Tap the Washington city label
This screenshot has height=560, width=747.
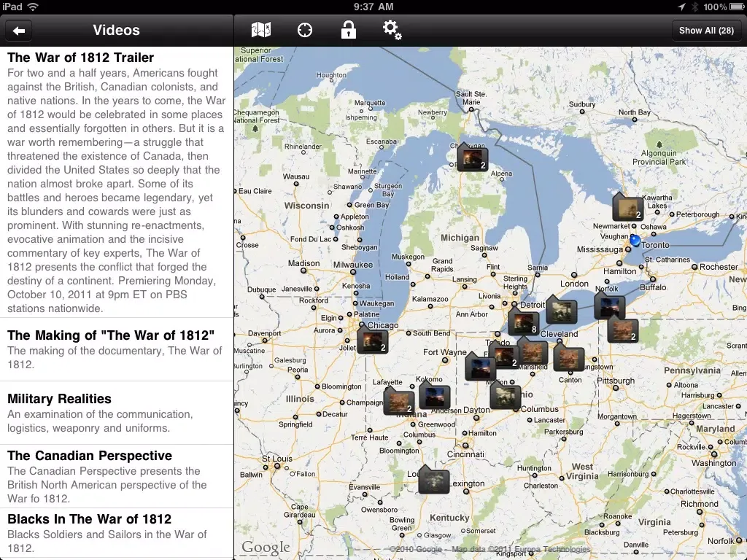coord(713,463)
